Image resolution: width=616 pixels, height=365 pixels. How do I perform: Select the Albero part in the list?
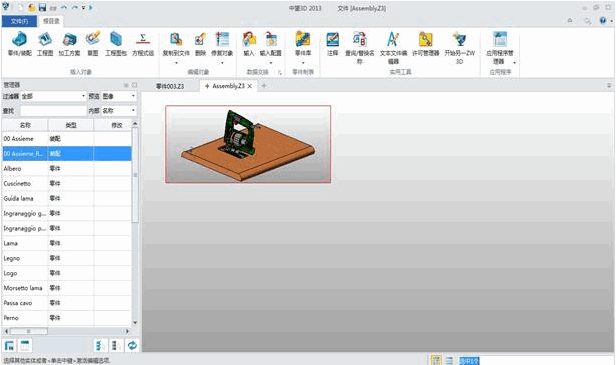pyautogui.click(x=67, y=169)
